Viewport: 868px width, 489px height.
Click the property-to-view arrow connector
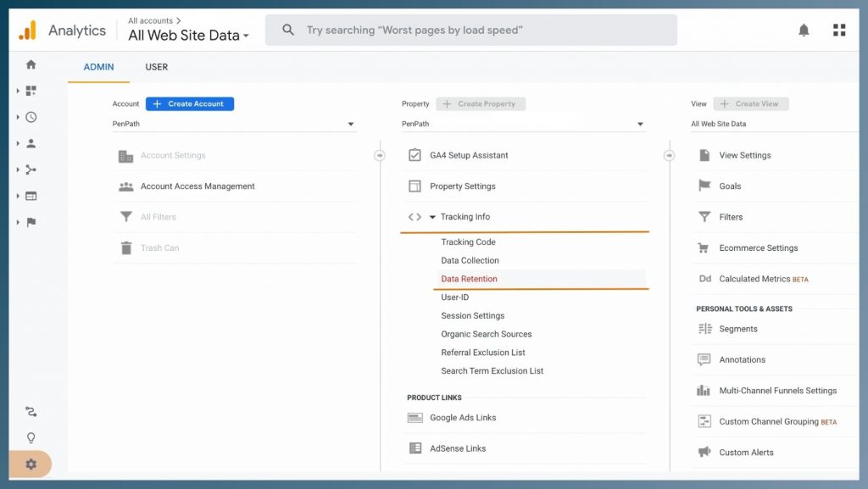670,155
